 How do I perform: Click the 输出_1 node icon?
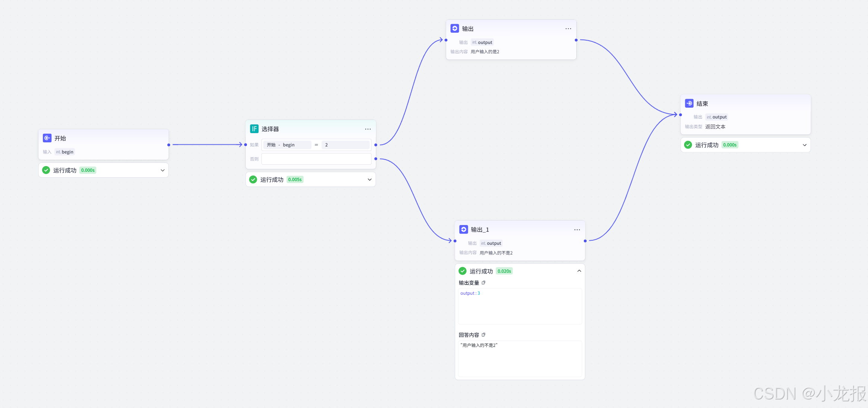click(x=463, y=230)
